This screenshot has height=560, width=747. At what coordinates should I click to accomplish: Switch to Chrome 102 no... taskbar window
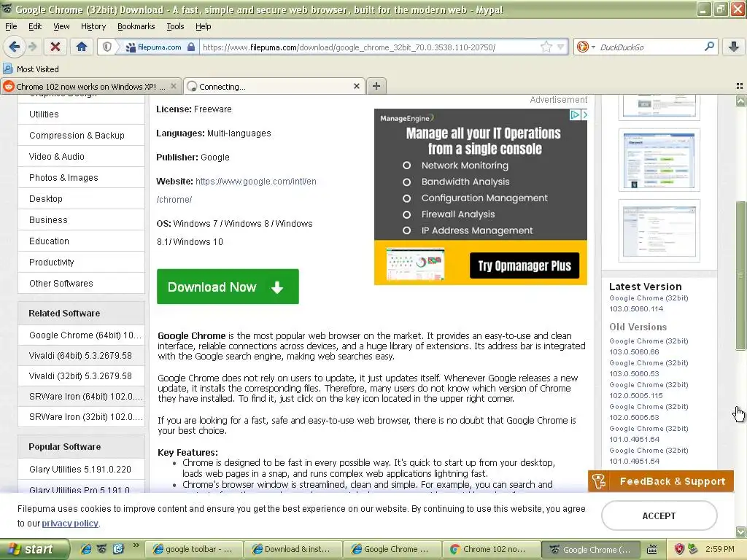pyautogui.click(x=492, y=550)
